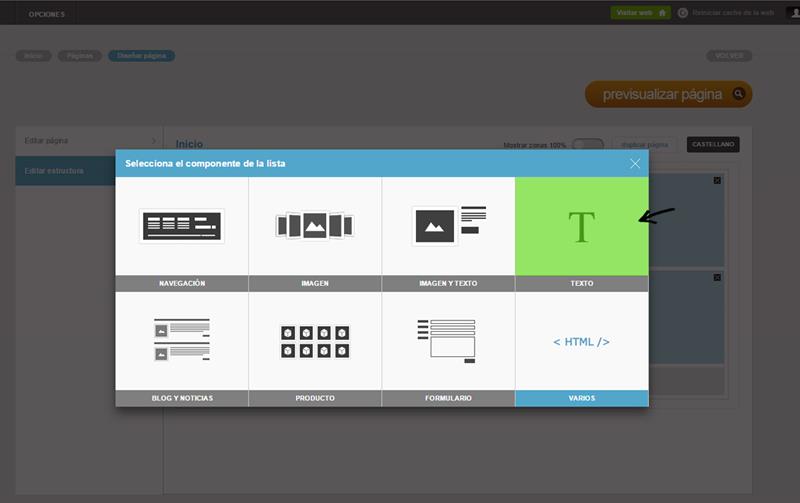Select the green Texto component tile
The width and height of the screenshot is (800, 503).
[x=581, y=227]
